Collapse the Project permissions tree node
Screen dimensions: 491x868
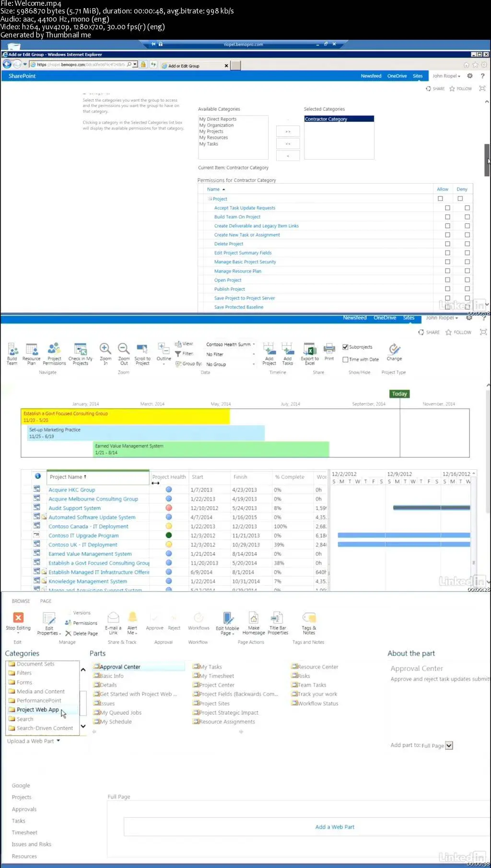pyautogui.click(x=210, y=198)
